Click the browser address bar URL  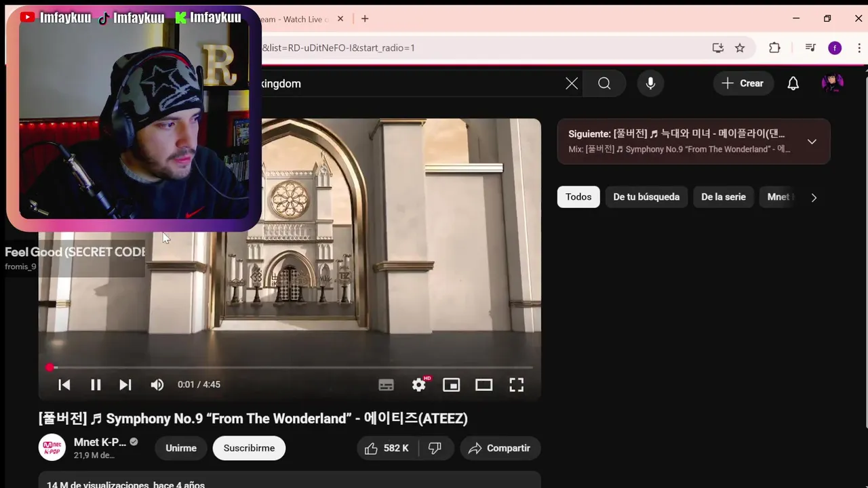pos(338,47)
